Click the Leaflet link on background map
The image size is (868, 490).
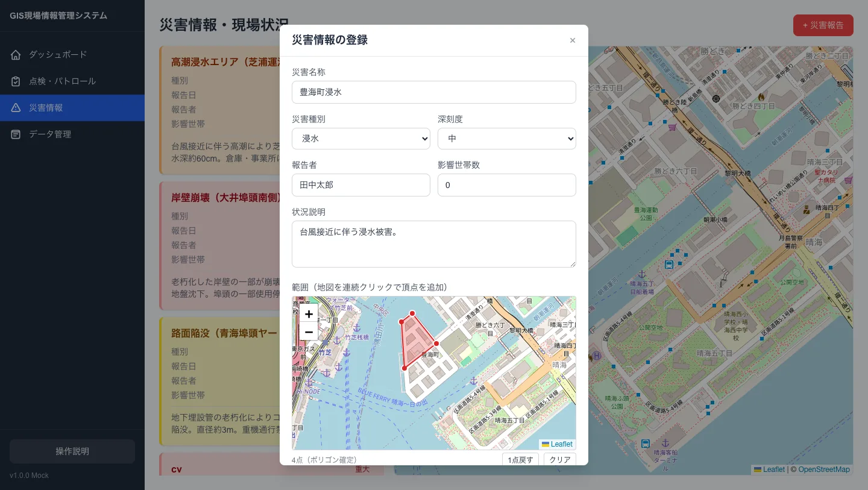click(x=774, y=470)
